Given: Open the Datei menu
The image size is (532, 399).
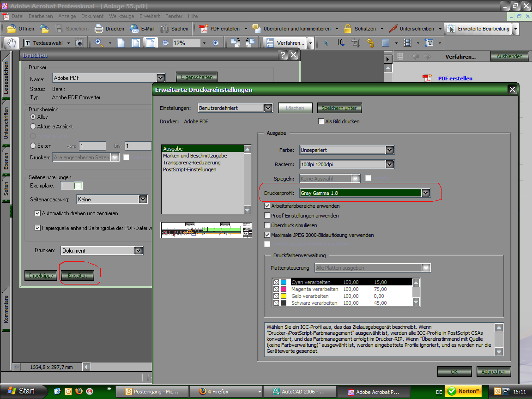Looking at the screenshot, I should click(17, 16).
